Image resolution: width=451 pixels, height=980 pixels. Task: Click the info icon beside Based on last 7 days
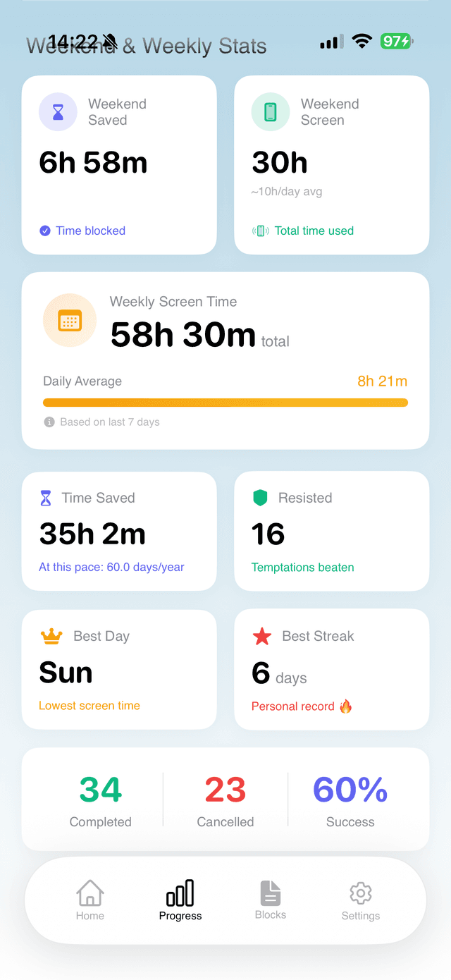pyautogui.click(x=48, y=422)
